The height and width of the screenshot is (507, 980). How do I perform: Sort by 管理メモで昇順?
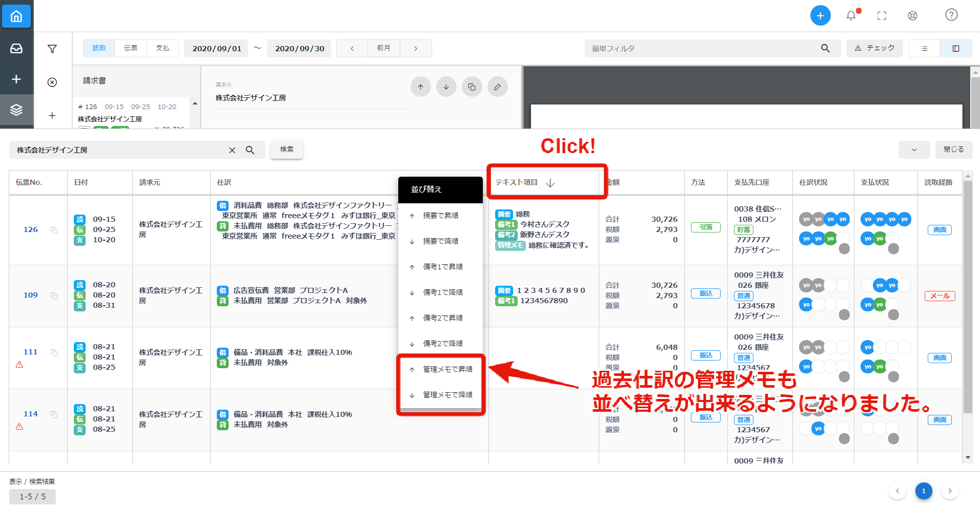pyautogui.click(x=440, y=369)
